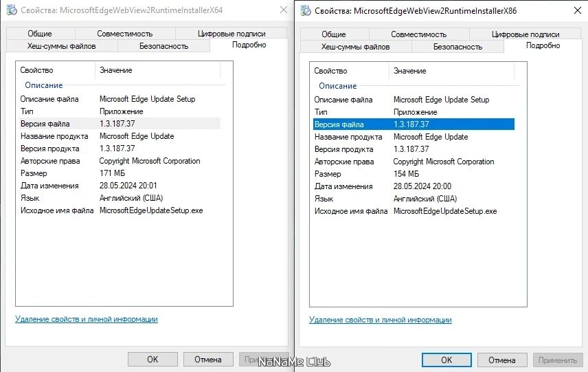Close the X64 installer properties window
This screenshot has width=588, height=372.
284,10
